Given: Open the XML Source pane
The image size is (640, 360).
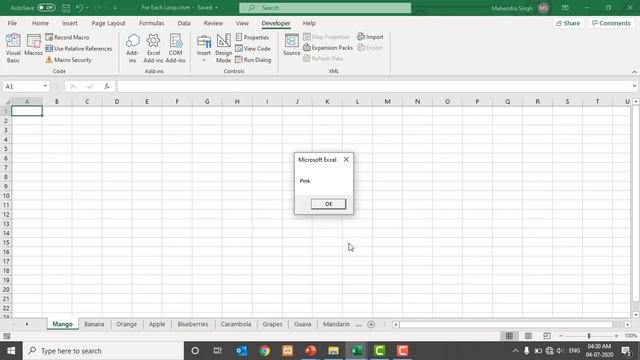Looking at the screenshot, I should click(291, 45).
